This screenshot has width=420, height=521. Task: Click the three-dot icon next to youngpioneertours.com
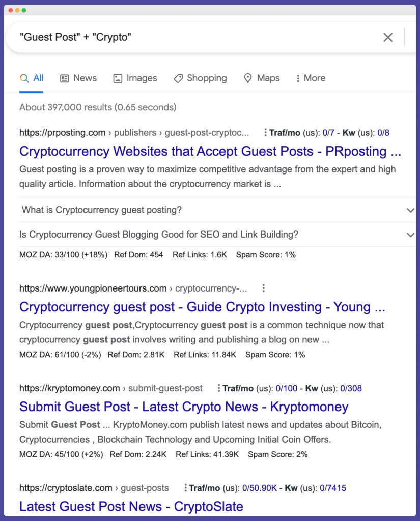coord(263,288)
